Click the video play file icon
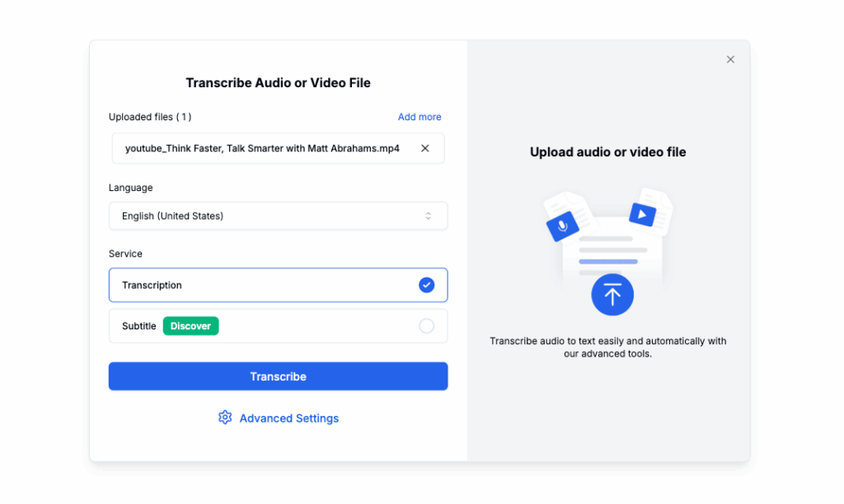Screen dimensions: 844x504 (642, 215)
